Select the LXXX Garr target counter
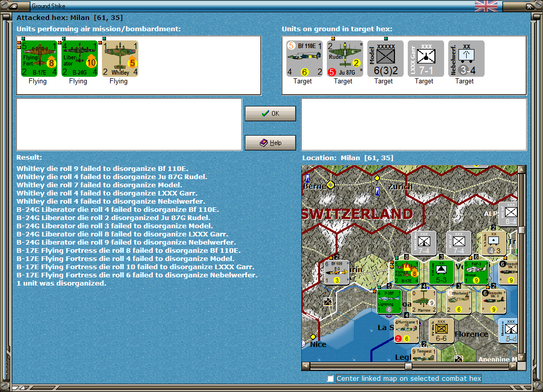The image size is (543, 392). [426, 58]
